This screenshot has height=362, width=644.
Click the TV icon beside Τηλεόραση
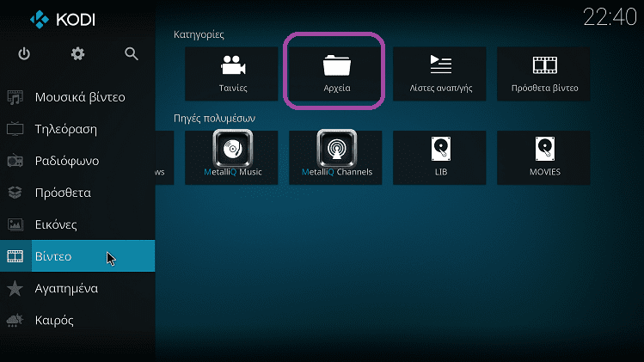coord(15,129)
